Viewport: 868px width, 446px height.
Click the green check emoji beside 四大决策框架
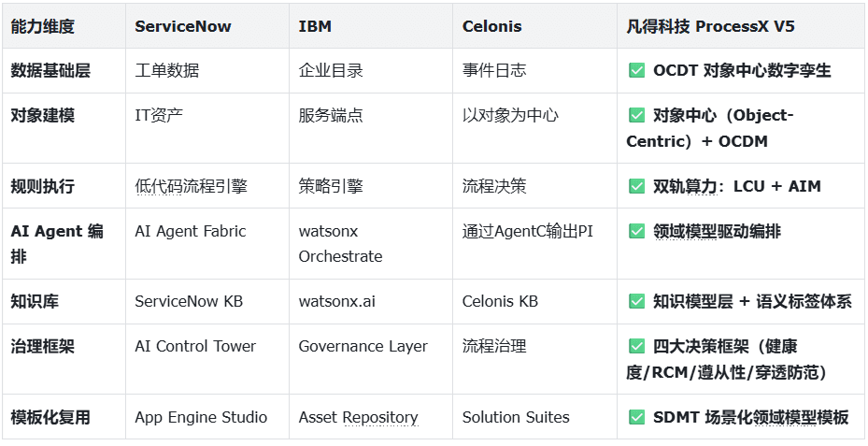pos(636,347)
